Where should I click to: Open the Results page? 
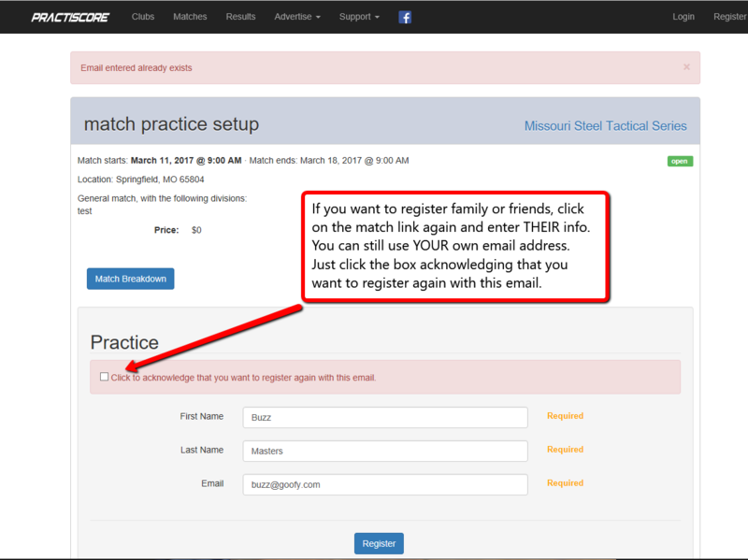point(240,17)
